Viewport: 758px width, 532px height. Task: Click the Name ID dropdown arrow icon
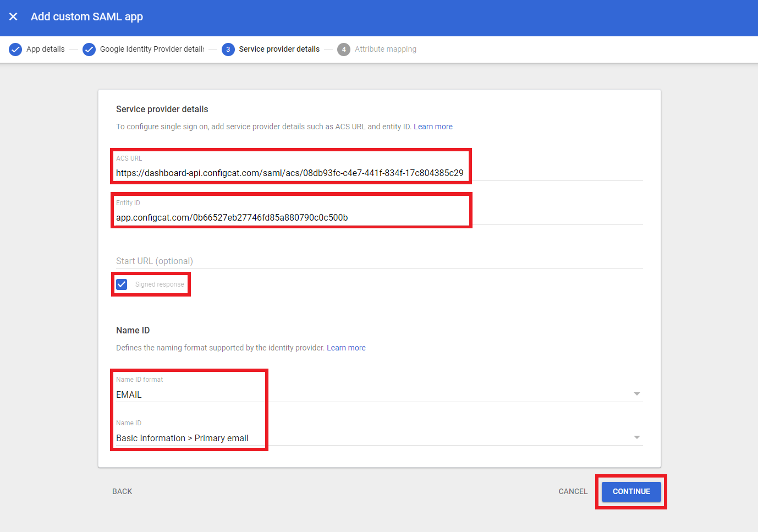point(636,437)
